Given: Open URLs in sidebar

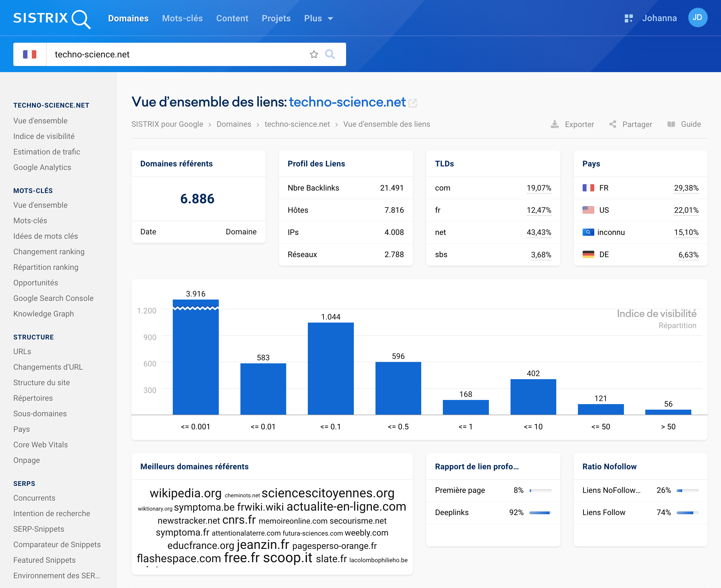Looking at the screenshot, I should [22, 352].
